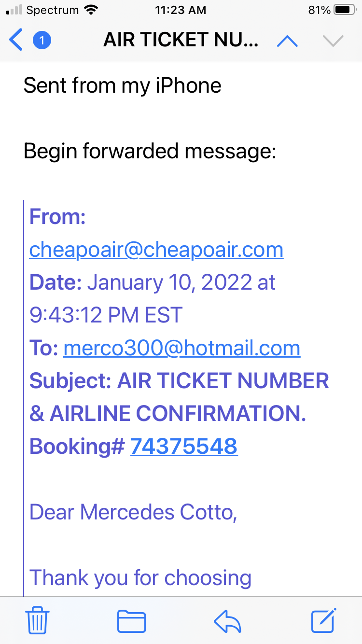This screenshot has width=362, height=644.
Task: Tap the Wi-Fi icon in status bar
Action: (x=90, y=10)
